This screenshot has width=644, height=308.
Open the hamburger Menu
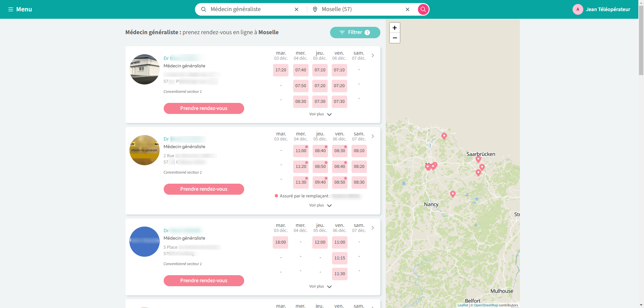coord(20,9)
